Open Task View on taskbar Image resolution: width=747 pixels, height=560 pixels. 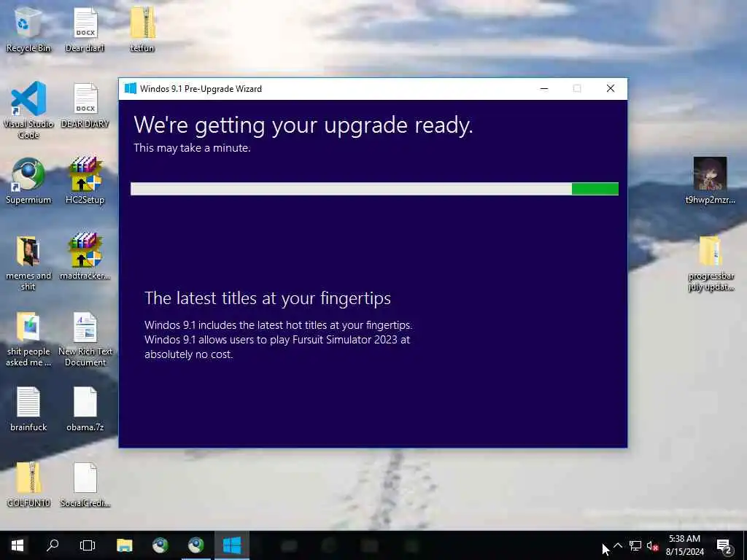[x=88, y=545]
